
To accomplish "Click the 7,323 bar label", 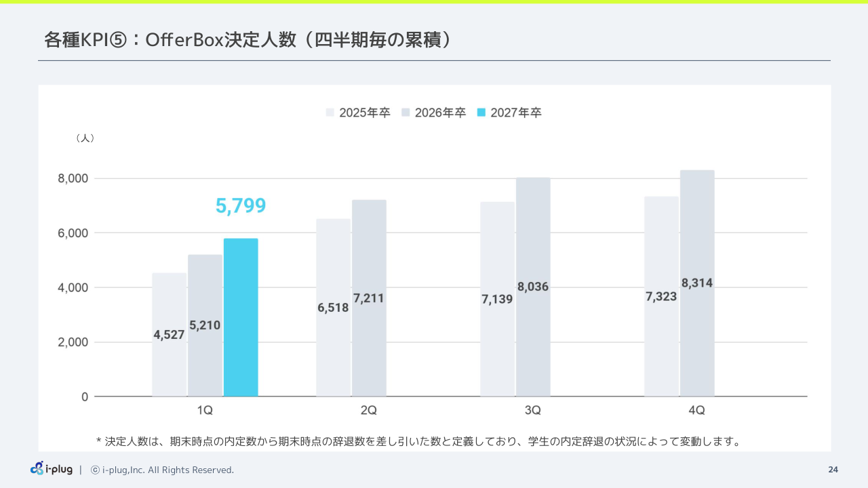I will point(661,296).
